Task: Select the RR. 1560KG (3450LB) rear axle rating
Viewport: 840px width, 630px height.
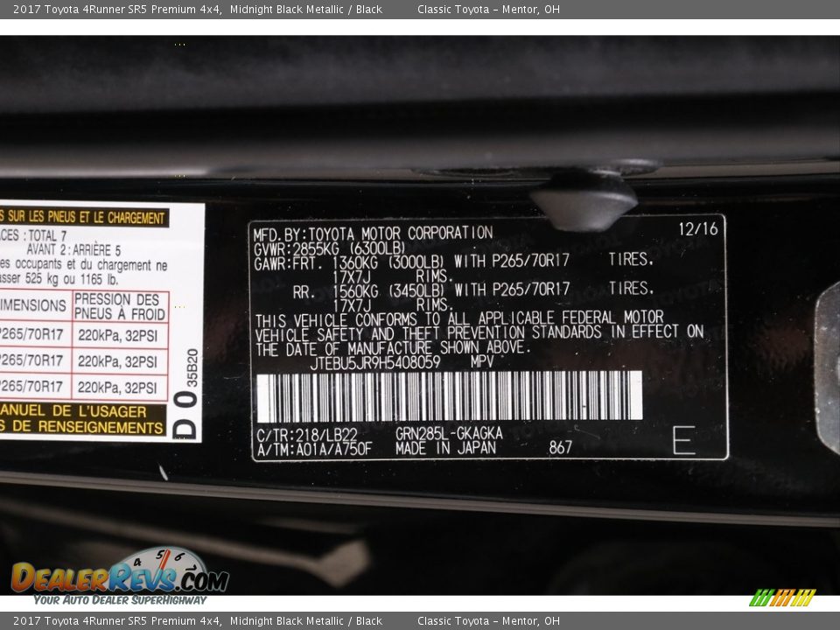Action: pos(368,291)
